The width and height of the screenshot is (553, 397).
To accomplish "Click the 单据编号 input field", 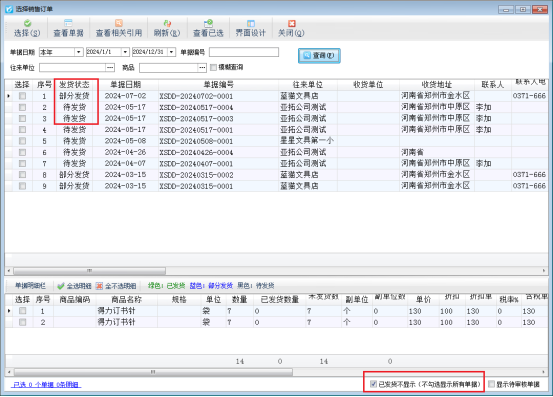I will (244, 52).
